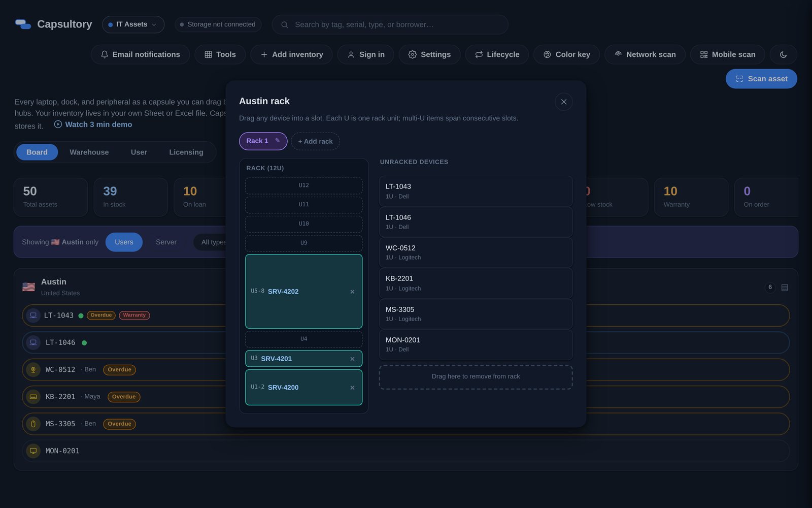Viewport: 812px width, 508px height.
Task: Select the Rack 1 tab
Action: pyautogui.click(x=263, y=141)
